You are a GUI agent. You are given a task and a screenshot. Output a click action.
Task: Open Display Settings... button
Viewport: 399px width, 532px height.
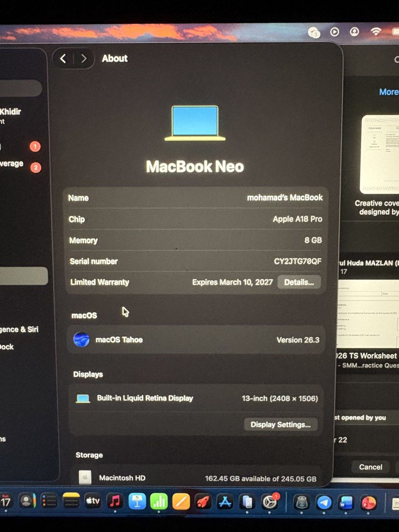coord(281,425)
